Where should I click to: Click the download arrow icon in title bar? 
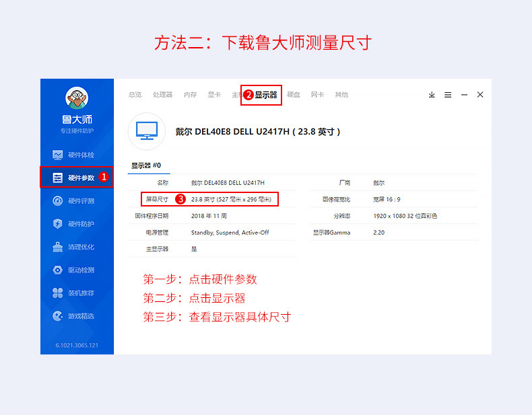pos(432,95)
